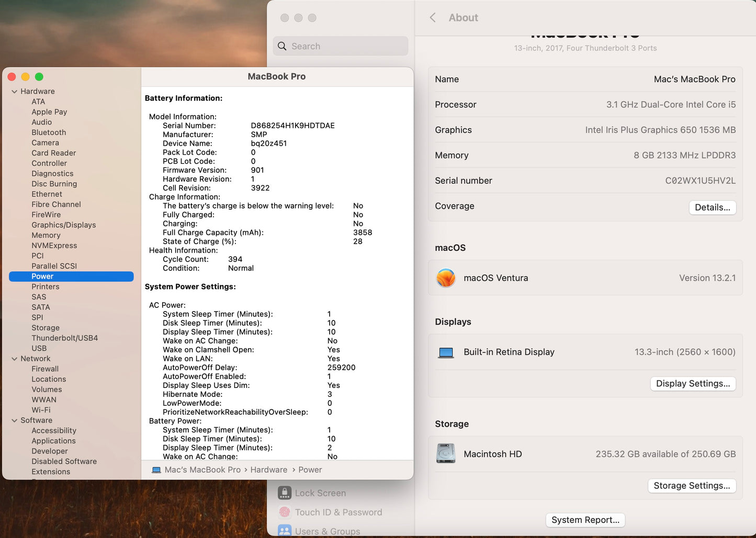Screen dimensions: 756x538
Task: Click the Users & Groups icon
Action: [284, 531]
